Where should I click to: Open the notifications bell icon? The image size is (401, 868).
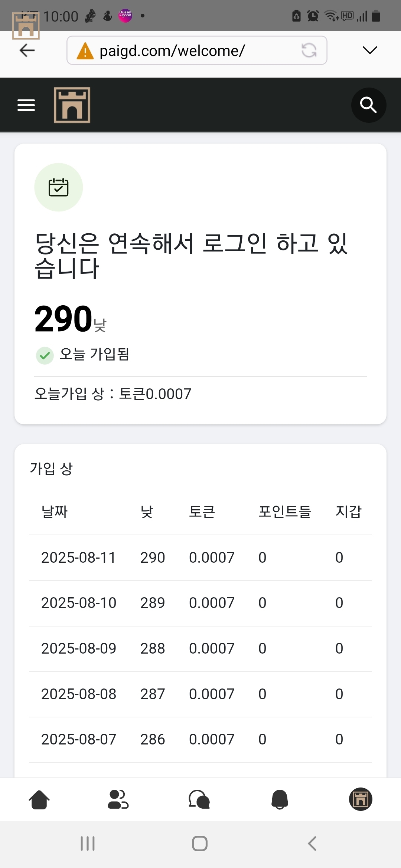[280, 799]
